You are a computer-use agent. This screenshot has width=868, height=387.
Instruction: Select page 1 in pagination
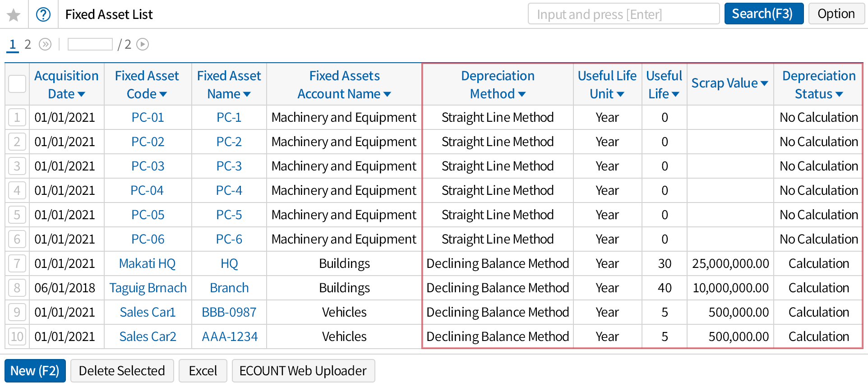tap(13, 44)
